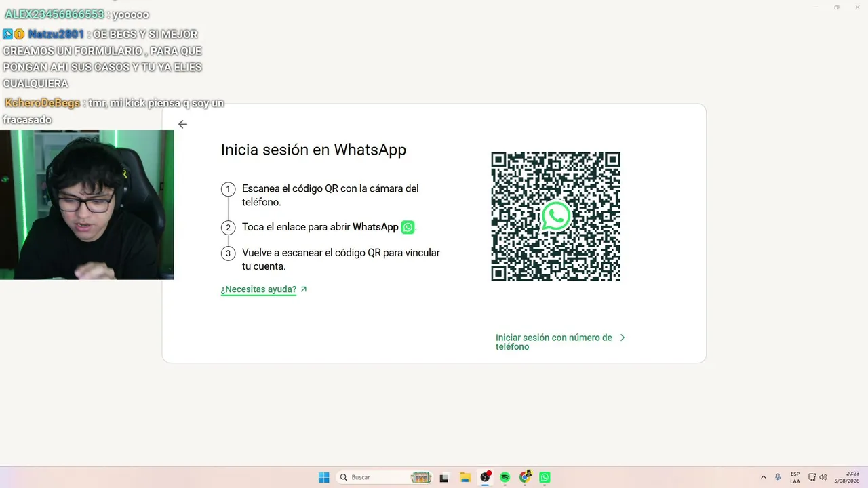The image size is (868, 488).
Task: Click chat username ALEX23456866553
Action: (55, 14)
